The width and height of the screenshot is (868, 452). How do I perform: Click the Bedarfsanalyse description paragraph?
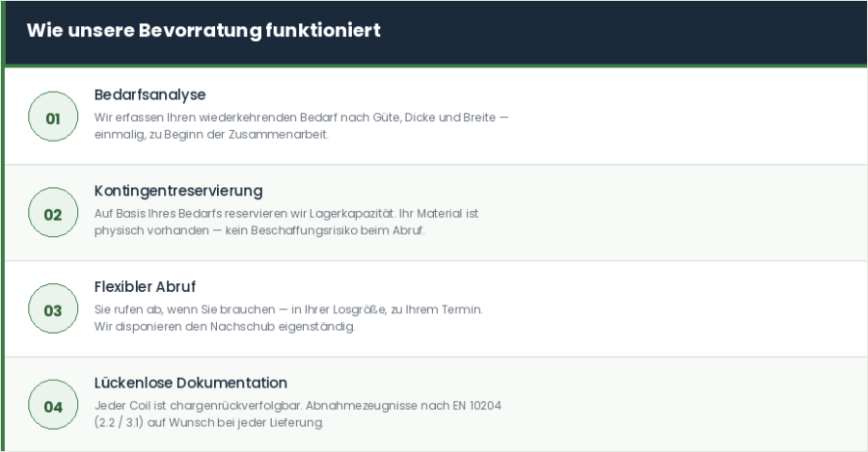tap(301, 126)
